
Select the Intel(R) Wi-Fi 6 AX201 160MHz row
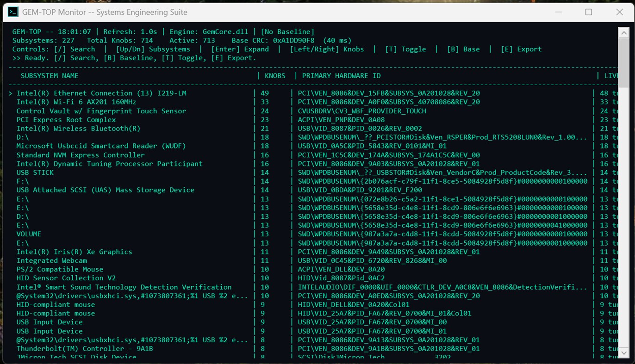point(313,102)
